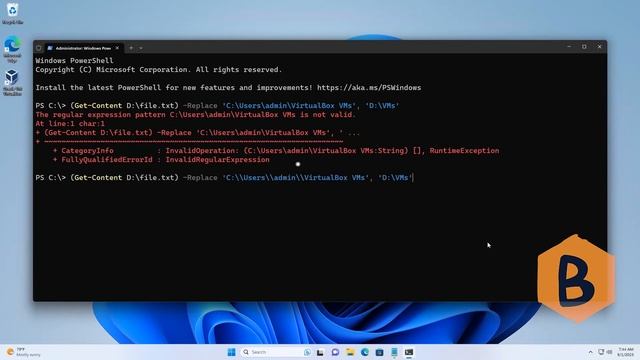Image resolution: width=640 pixels, height=360 pixels.
Task: Minimize the Windows Terminal window
Action: [x=569, y=47]
